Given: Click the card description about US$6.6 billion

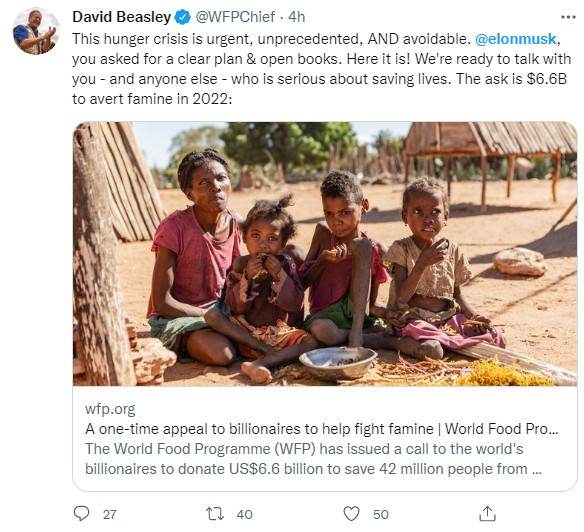Looking at the screenshot, I should [313, 459].
